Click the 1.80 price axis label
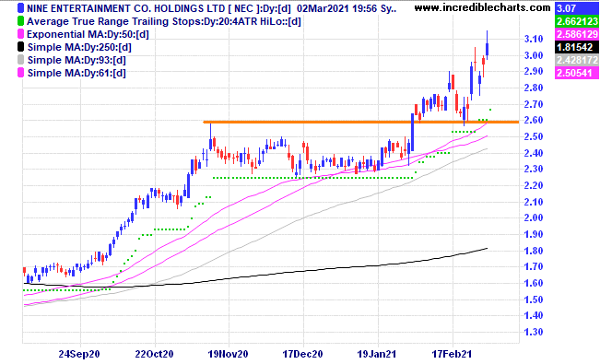Screen dimensions: 600x364 (534, 251)
